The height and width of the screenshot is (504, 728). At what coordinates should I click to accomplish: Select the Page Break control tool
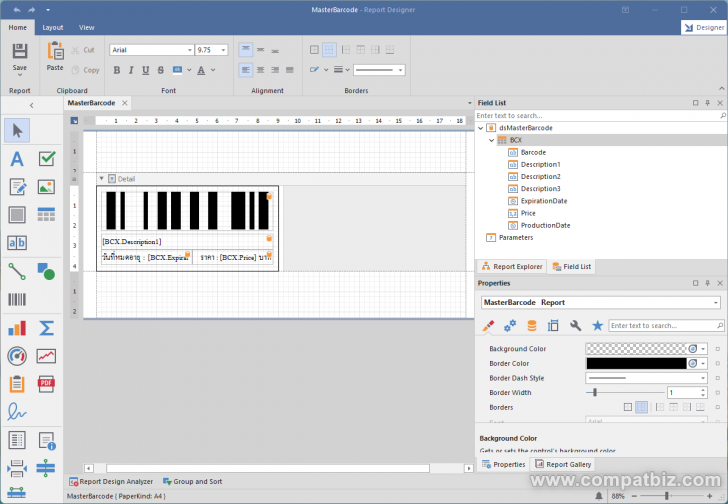pyautogui.click(x=17, y=468)
